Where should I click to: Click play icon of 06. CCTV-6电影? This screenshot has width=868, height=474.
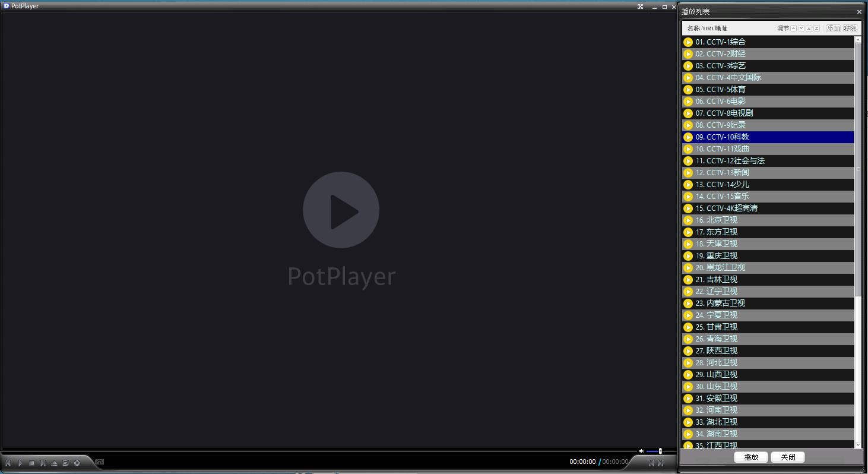tap(688, 102)
